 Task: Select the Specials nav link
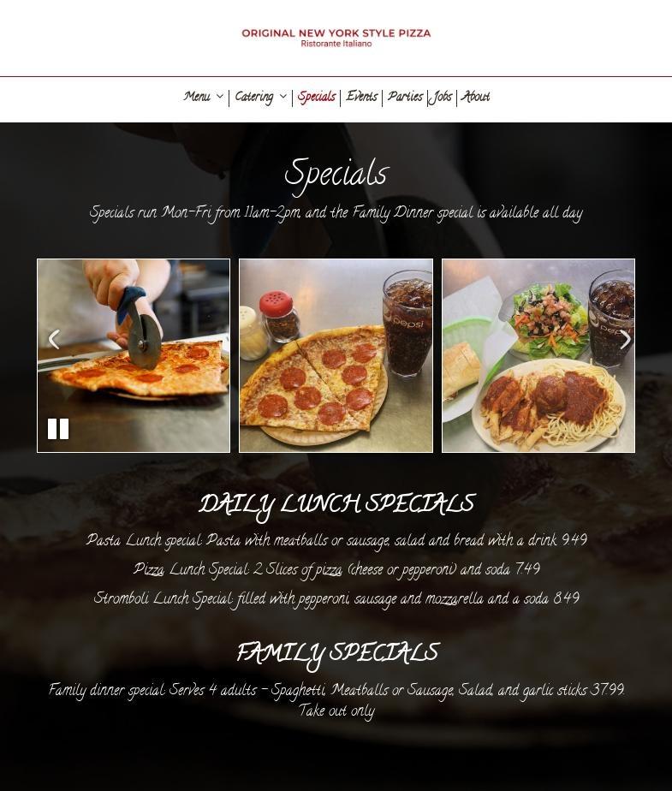(317, 97)
